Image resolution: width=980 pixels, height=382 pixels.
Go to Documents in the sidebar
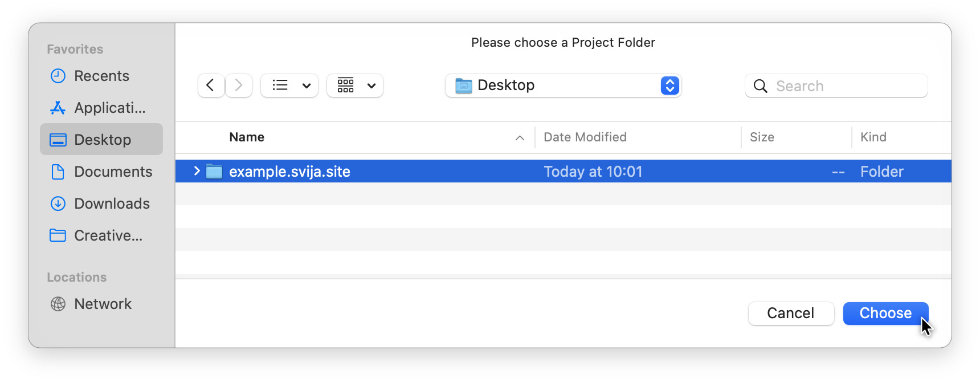(113, 172)
